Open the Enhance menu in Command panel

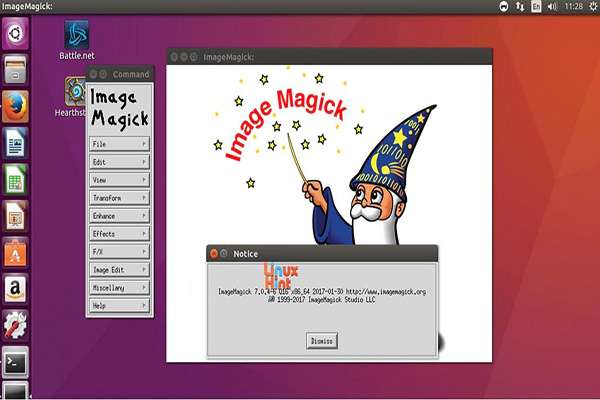(x=119, y=216)
